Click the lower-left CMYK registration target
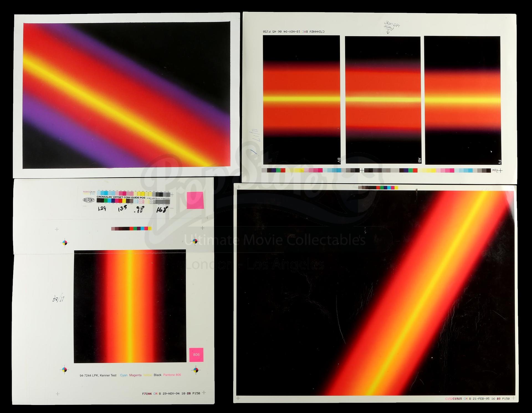532x413 pixels. tap(65, 370)
